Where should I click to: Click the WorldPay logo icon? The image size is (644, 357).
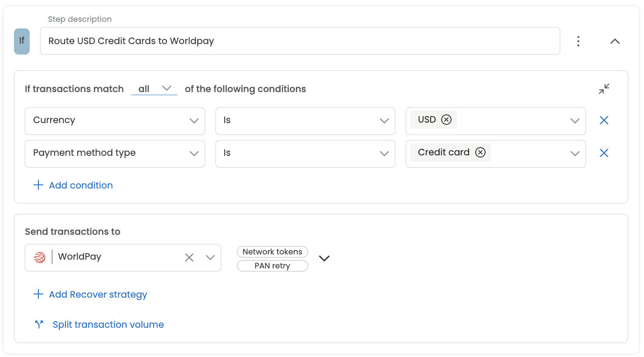point(40,257)
